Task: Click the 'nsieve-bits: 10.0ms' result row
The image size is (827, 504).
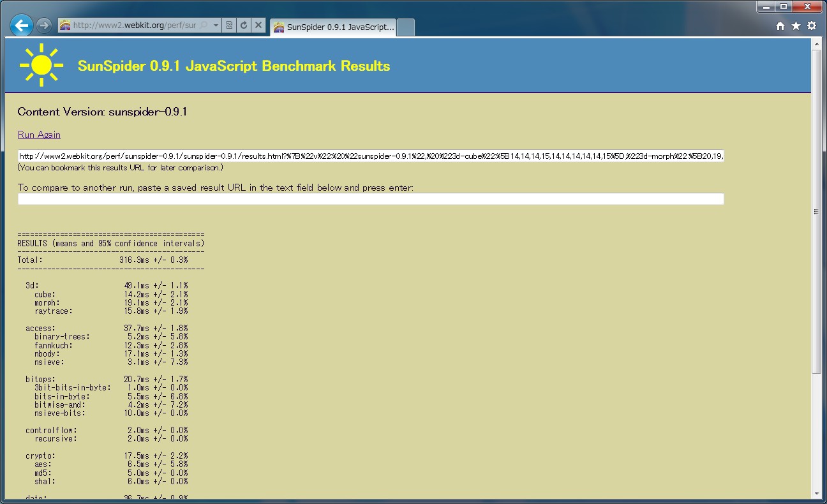Action: point(111,413)
